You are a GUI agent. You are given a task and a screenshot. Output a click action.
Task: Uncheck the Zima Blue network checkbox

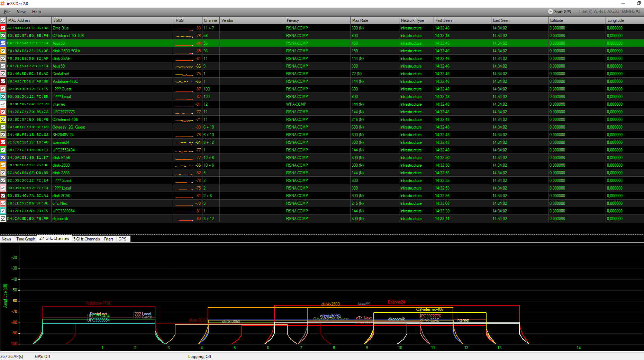coord(3,28)
